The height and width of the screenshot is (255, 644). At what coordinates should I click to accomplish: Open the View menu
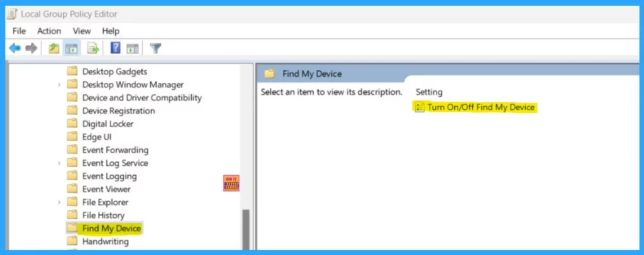click(82, 31)
